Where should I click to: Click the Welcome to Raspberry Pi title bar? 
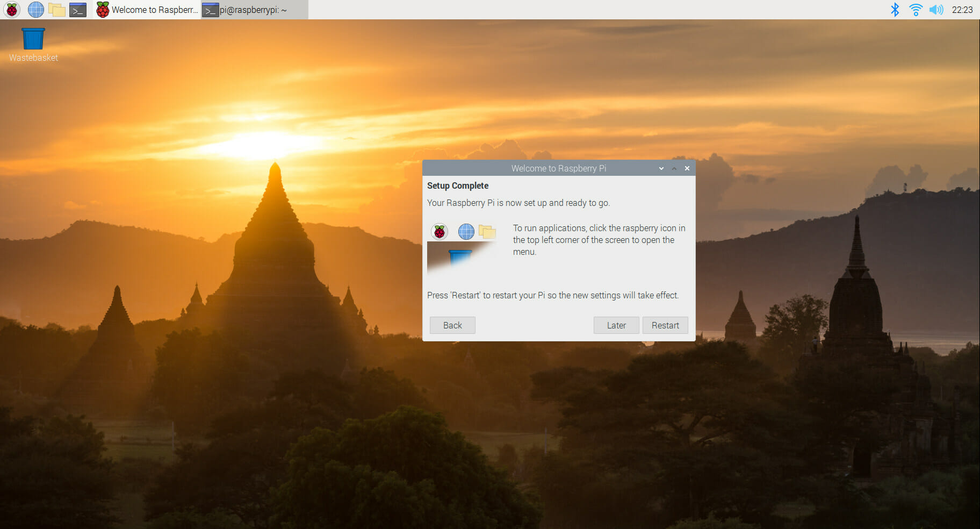(x=559, y=168)
